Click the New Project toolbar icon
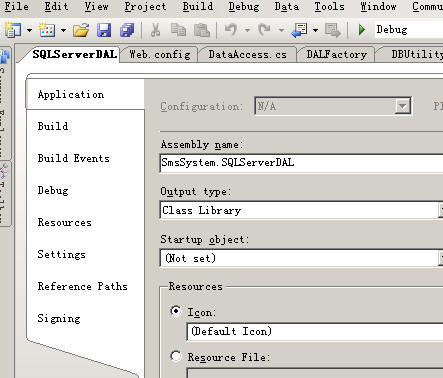Image resolution: width=443 pixels, height=378 pixels. [13, 30]
